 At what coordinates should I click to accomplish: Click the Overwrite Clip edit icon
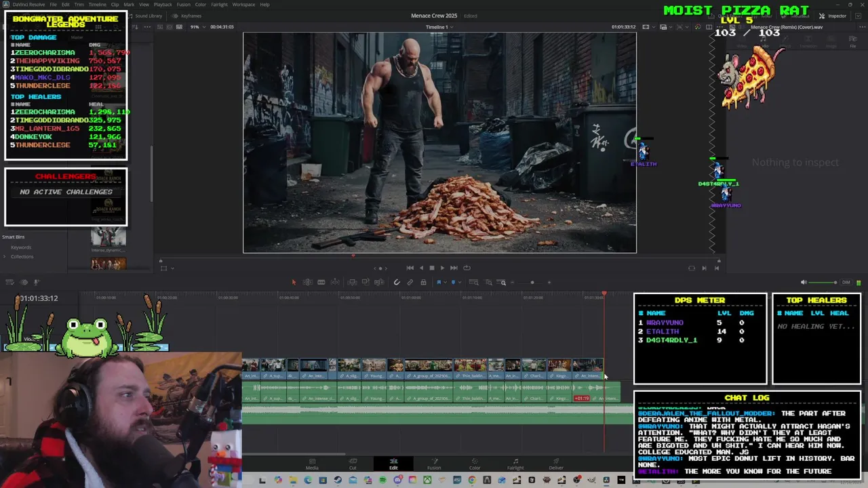[366, 283]
